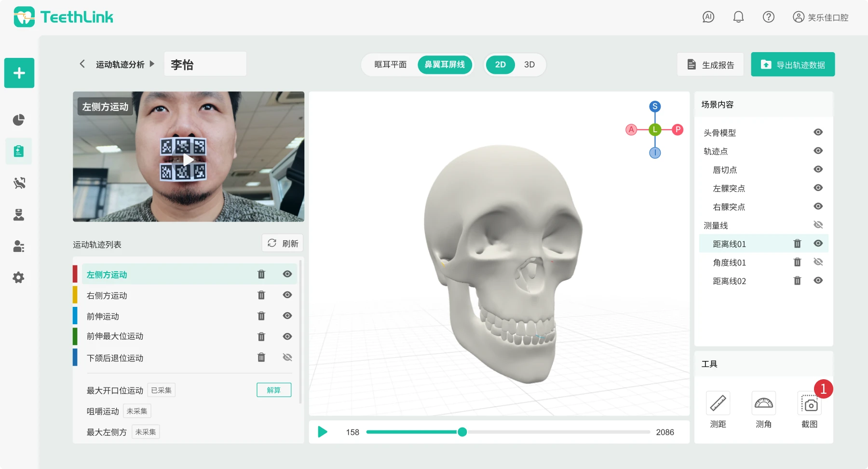Click the 李怡 patient name field

pyautogui.click(x=205, y=64)
